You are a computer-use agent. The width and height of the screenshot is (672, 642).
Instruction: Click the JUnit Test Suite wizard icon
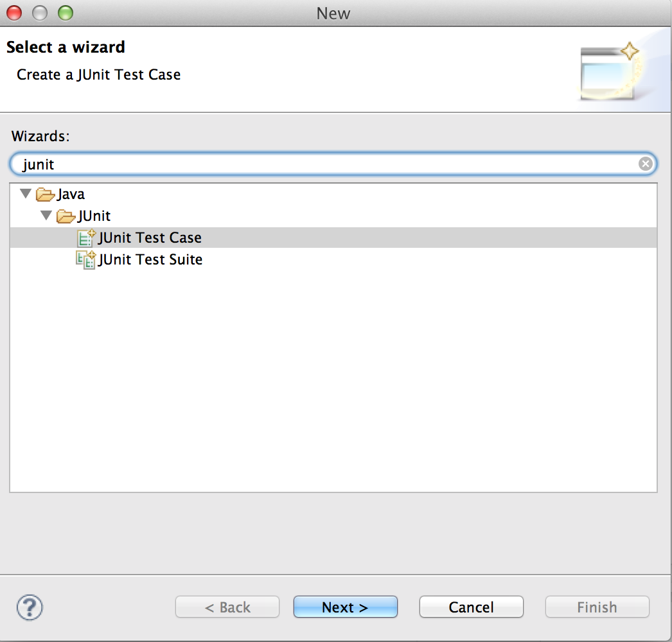click(x=85, y=259)
